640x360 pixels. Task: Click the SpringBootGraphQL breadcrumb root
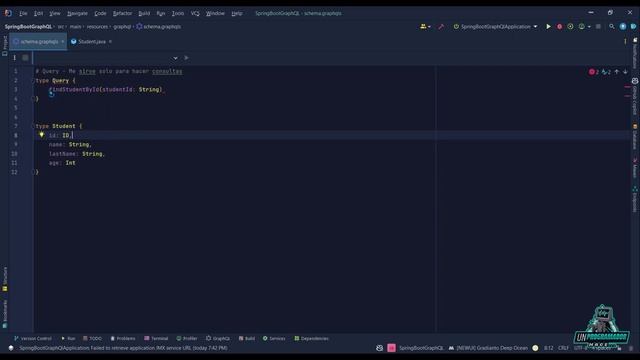click(28, 27)
